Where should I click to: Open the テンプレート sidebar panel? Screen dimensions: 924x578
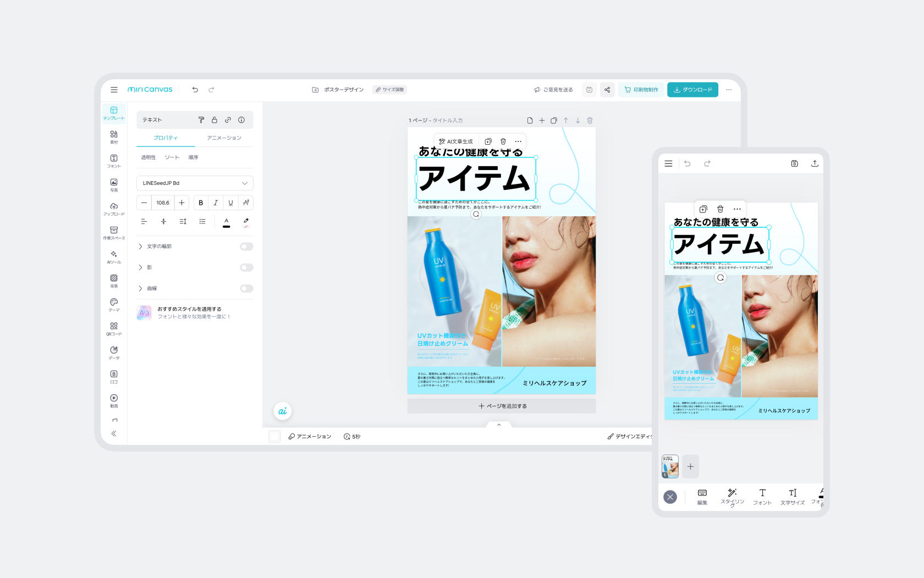point(114,113)
